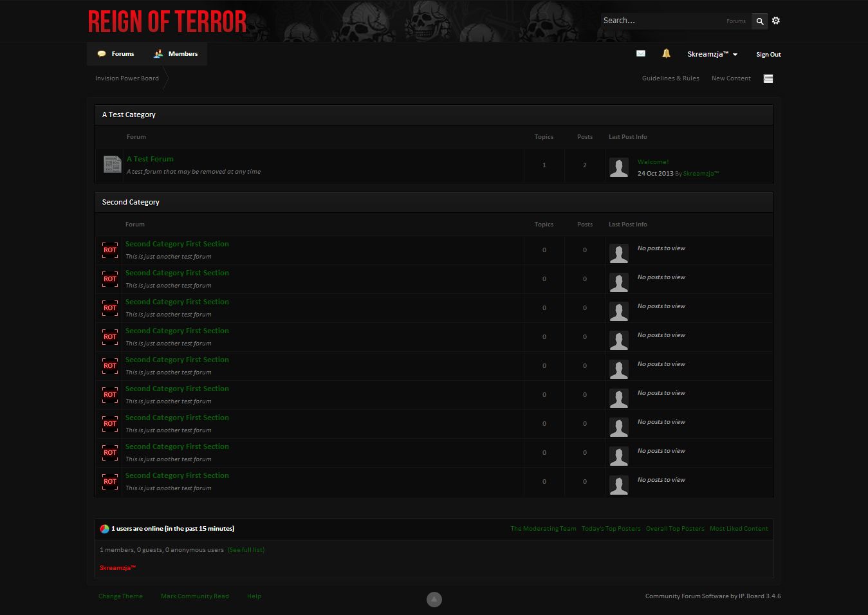Viewport: 868px width, 615px height.
Task: Open the messenger envelope icon
Action: (x=640, y=53)
